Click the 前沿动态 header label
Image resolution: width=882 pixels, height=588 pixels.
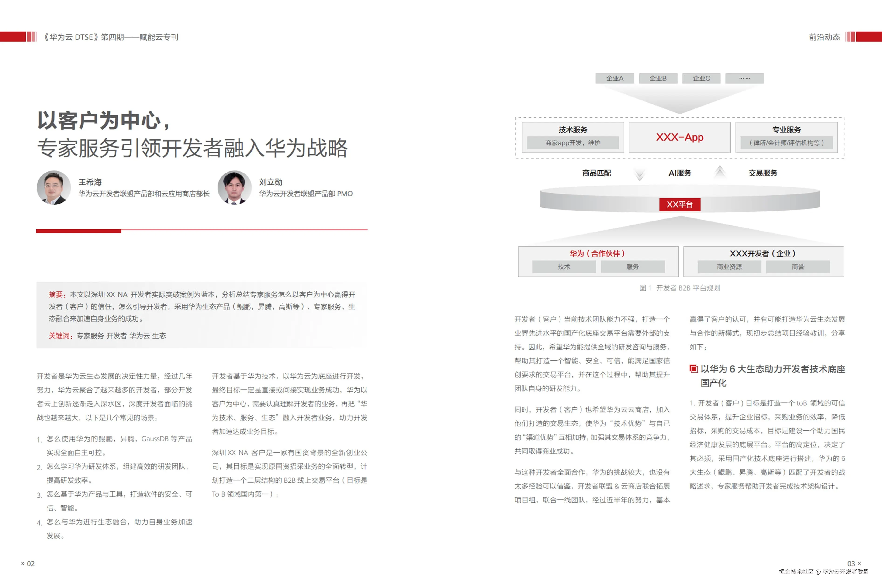click(x=824, y=37)
